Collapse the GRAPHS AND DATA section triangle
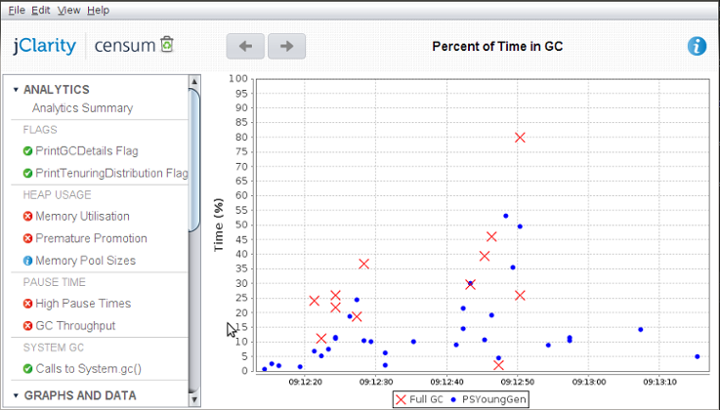720x410 pixels. tap(16, 395)
